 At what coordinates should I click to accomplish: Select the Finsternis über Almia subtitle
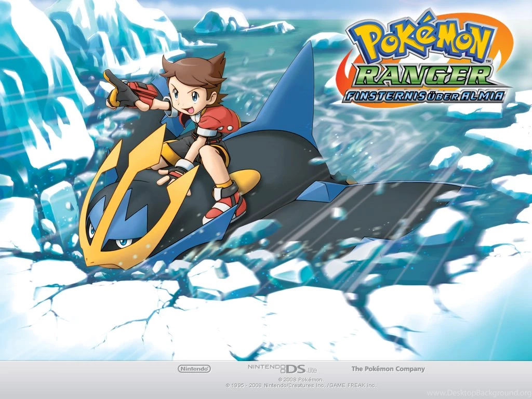423,95
